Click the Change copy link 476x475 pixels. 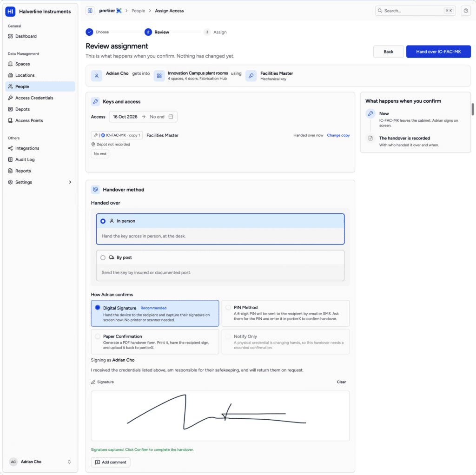coord(338,135)
